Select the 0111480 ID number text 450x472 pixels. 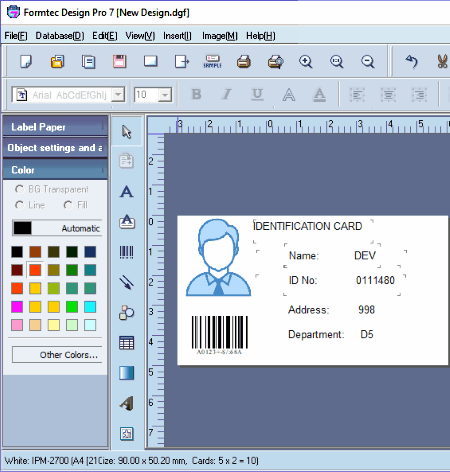pyautogui.click(x=375, y=280)
